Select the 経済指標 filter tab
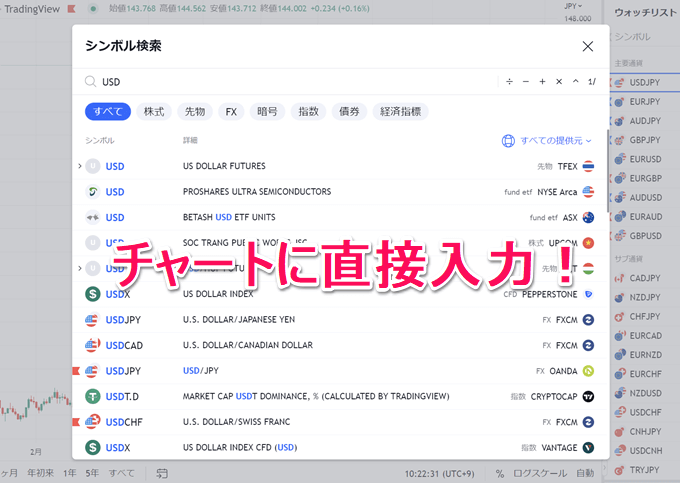The width and height of the screenshot is (680, 483). 400,111
